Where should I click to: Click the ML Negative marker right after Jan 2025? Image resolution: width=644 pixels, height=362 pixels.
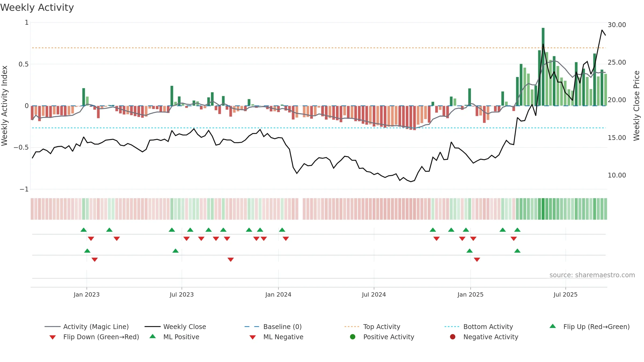pos(477,260)
